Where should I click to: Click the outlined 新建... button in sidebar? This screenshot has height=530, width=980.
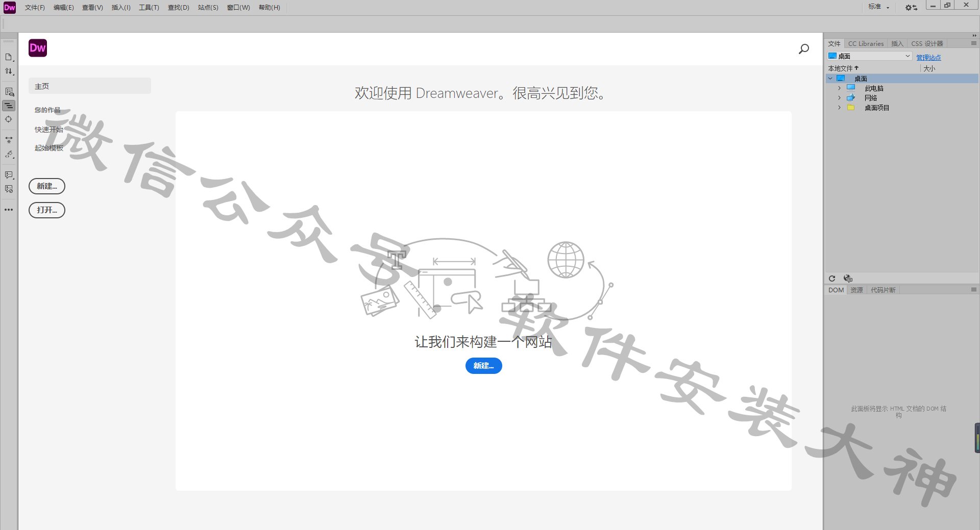tap(47, 186)
